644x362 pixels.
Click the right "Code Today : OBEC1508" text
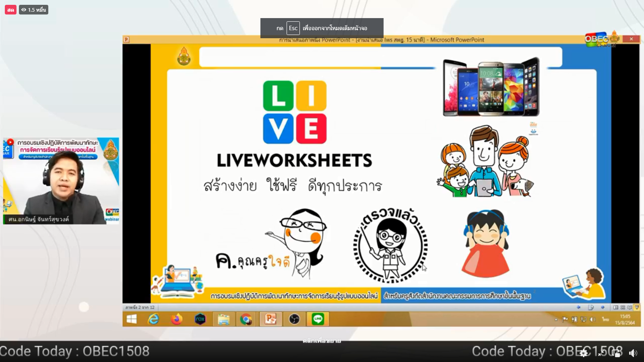pyautogui.click(x=547, y=351)
